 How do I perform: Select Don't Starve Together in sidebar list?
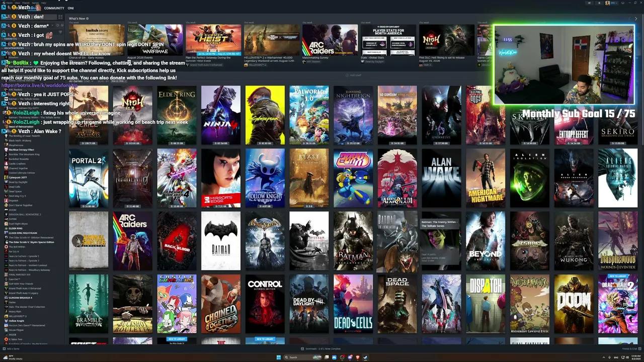click(x=20, y=205)
